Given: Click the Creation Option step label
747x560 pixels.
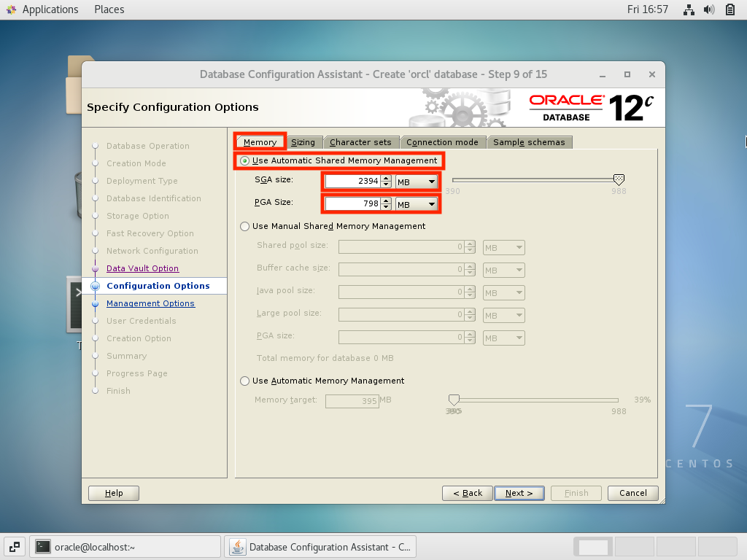Looking at the screenshot, I should point(139,338).
